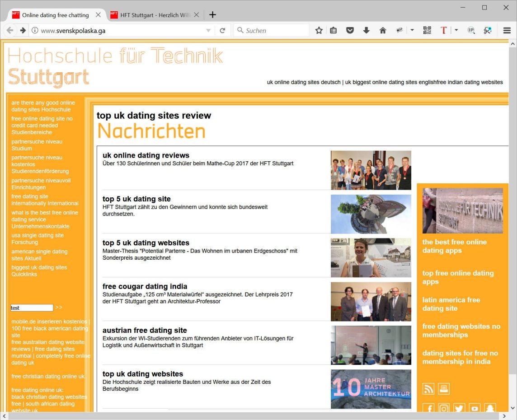Click the print icon next to RSS

[x=443, y=389]
